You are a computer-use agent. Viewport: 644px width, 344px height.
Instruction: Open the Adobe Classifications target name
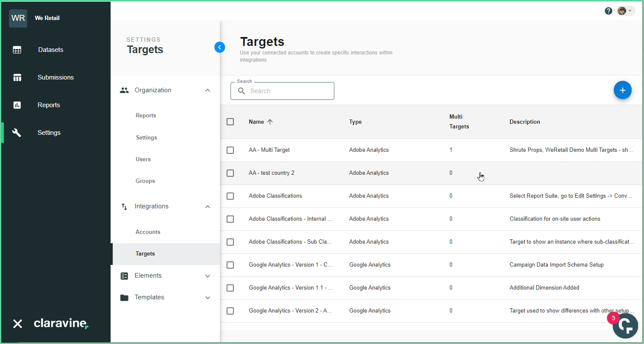pyautogui.click(x=275, y=196)
